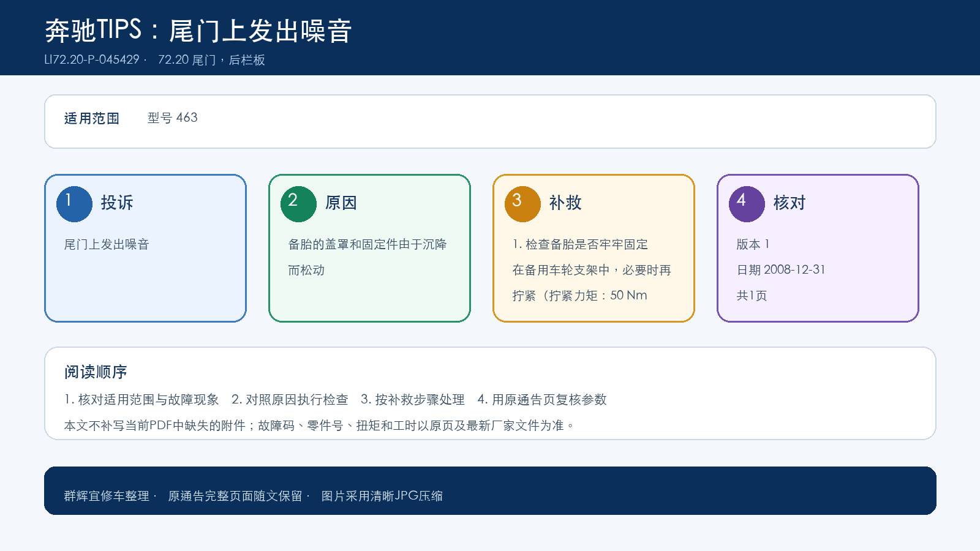Click the line 1. 检查备胎是否牢牢固定
Viewport: 980px width, 551px height.
click(580, 244)
